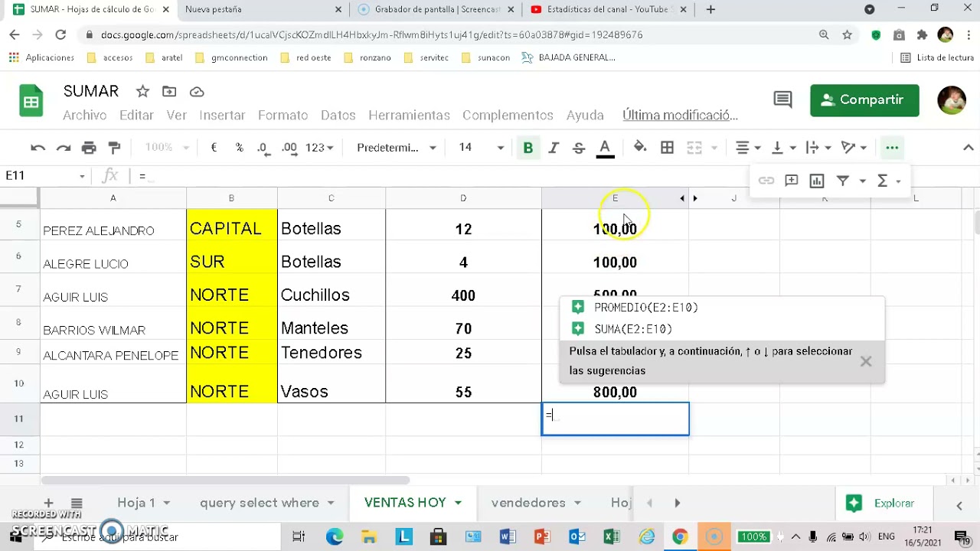
Task: Insert link icon in overflow toolbar
Action: click(766, 181)
